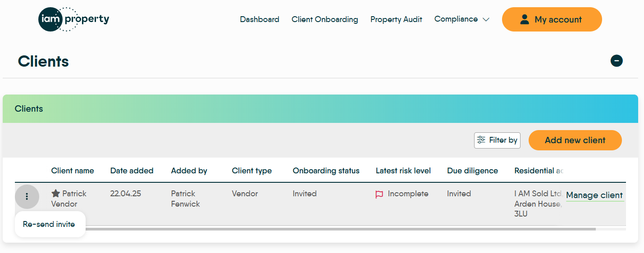Click the filter sliders icon
Screen dimensions: 644x253
[481, 140]
